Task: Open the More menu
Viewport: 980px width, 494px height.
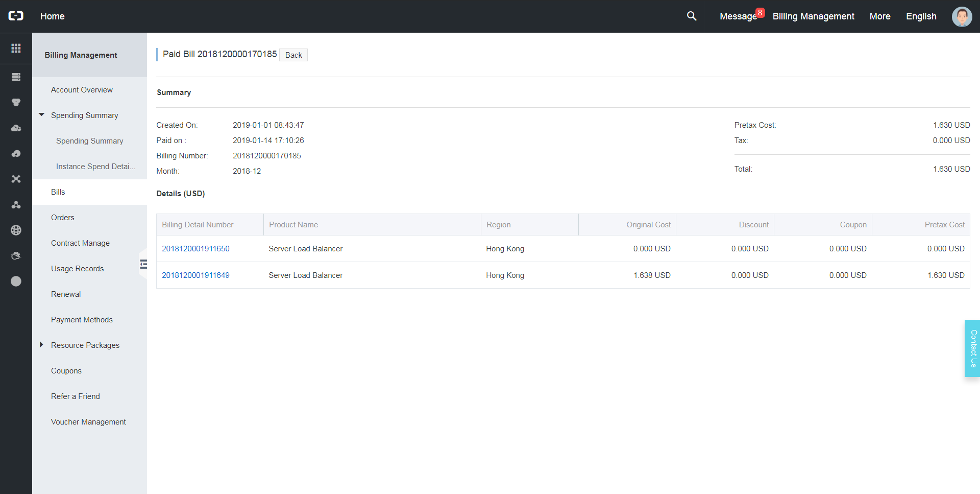Action: (880, 16)
